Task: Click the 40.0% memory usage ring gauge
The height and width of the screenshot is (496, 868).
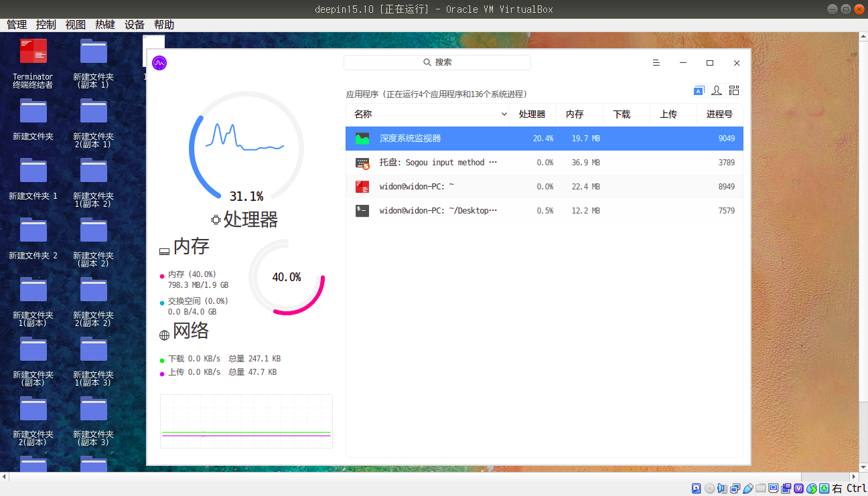Action: point(287,276)
